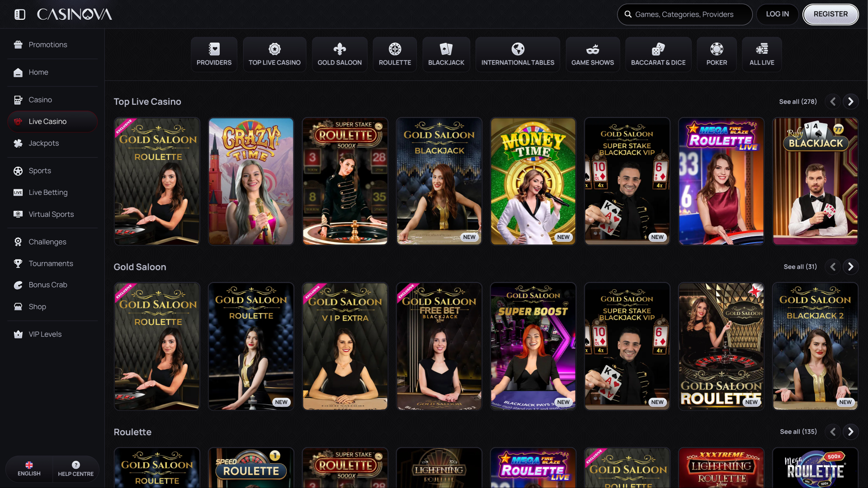
Task: Click the Challenges target icon
Action: point(18,242)
